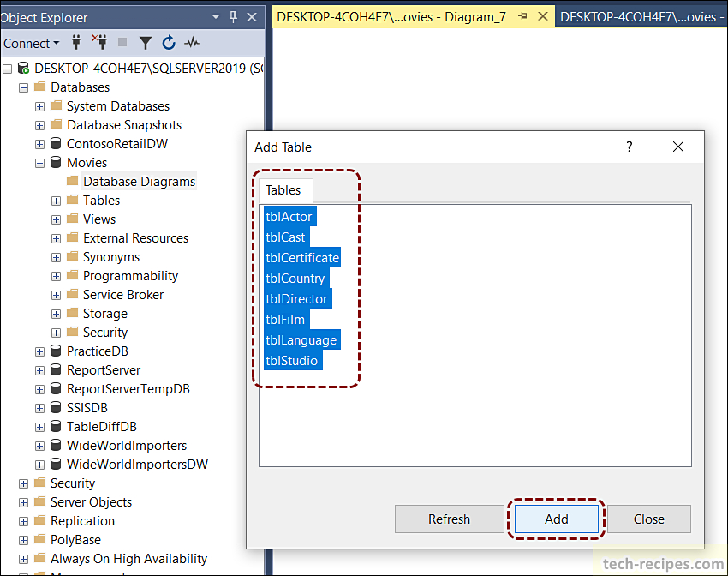This screenshot has width=728, height=576.
Task: Apply a filter using the Filter icon
Action: click(146, 43)
